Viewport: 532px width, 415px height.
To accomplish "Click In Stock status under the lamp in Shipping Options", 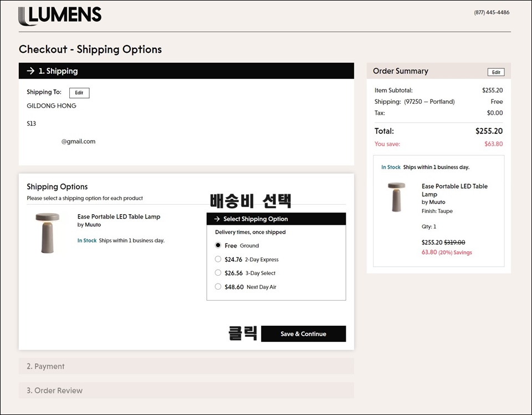I will 87,240.
